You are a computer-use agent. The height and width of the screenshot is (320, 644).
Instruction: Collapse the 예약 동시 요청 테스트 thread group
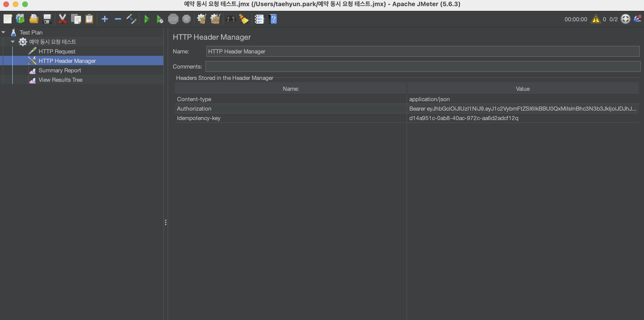click(13, 42)
